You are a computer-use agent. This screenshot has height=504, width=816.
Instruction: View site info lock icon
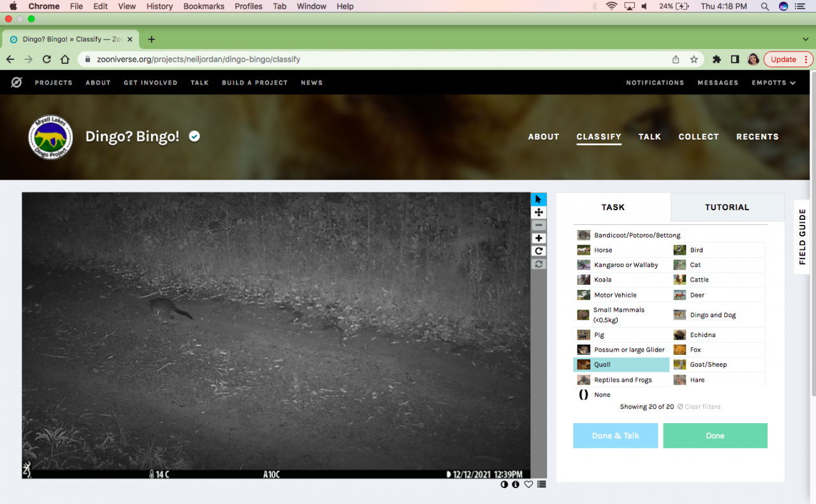tap(88, 59)
